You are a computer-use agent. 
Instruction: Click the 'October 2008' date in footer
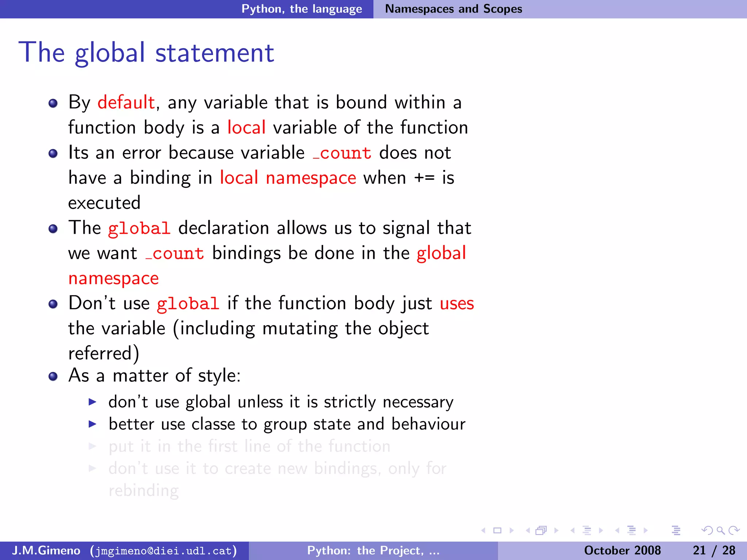622,550
